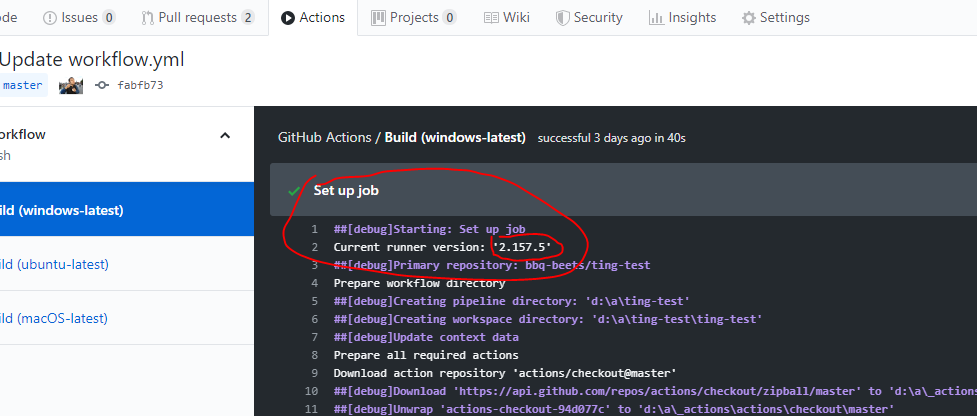Collapse the workflow chevron in sidebar
Screen dimensions: 977x416
[226, 135]
